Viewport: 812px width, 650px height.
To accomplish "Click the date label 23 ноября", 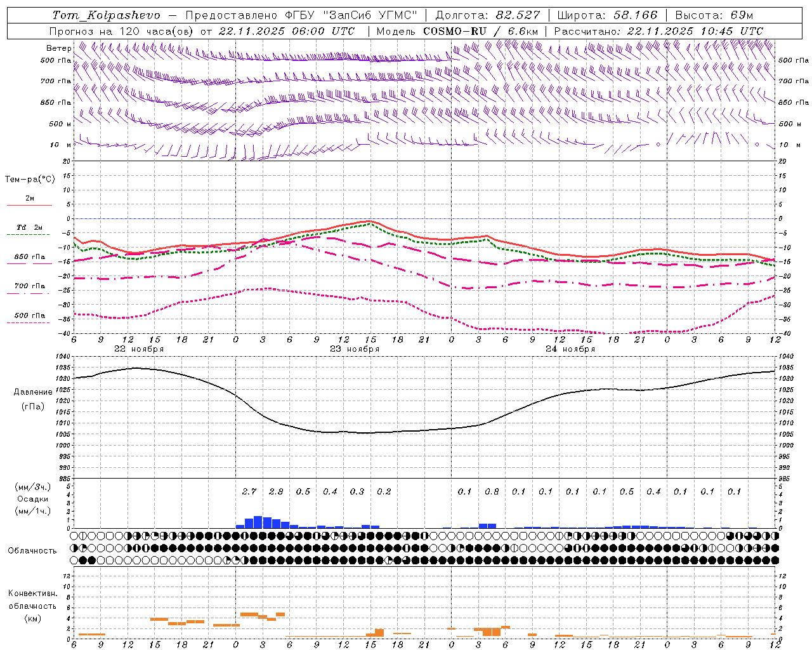I will click(x=355, y=349).
